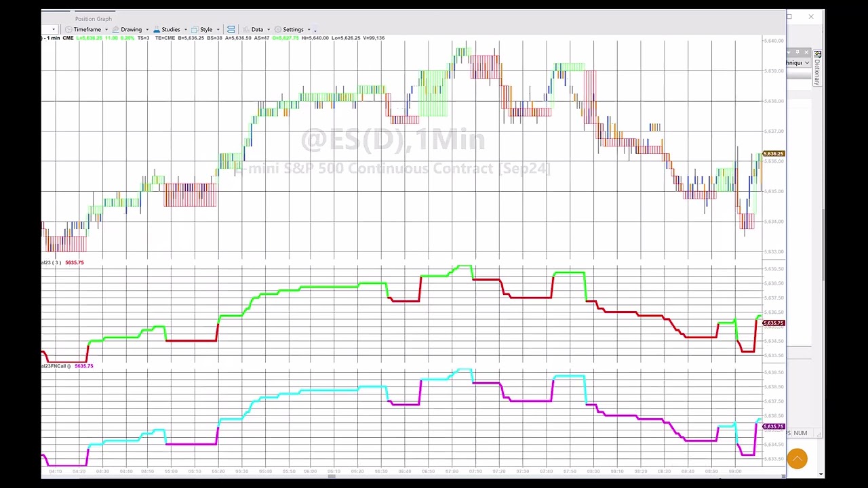Click the orange scroll-to-top button
The image size is (868, 488).
pos(797,459)
